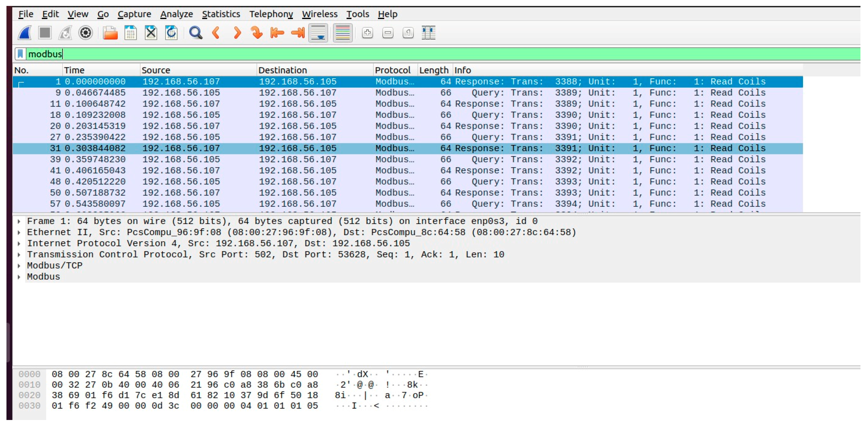The width and height of the screenshot is (868, 427).
Task: Go to the previous packet arrow
Action: click(x=216, y=33)
